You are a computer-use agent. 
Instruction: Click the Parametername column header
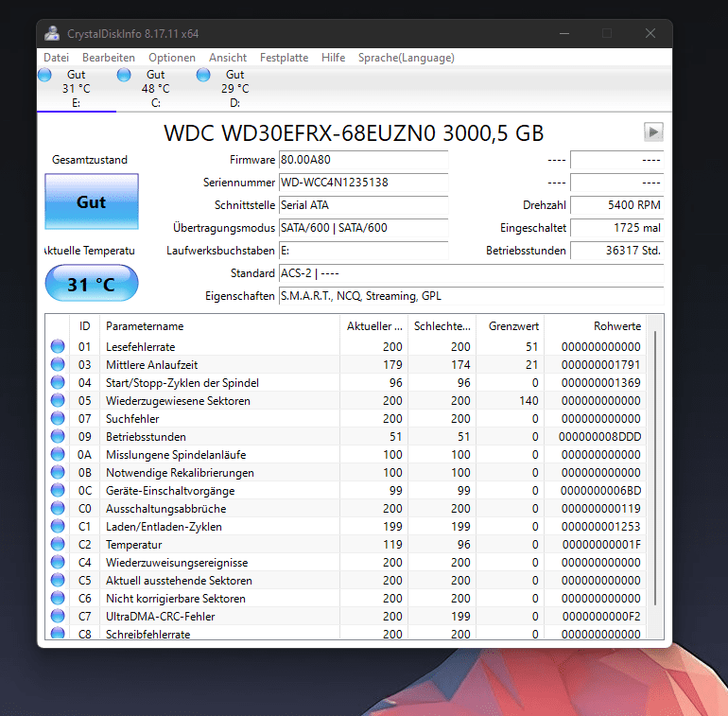pyautogui.click(x=219, y=326)
